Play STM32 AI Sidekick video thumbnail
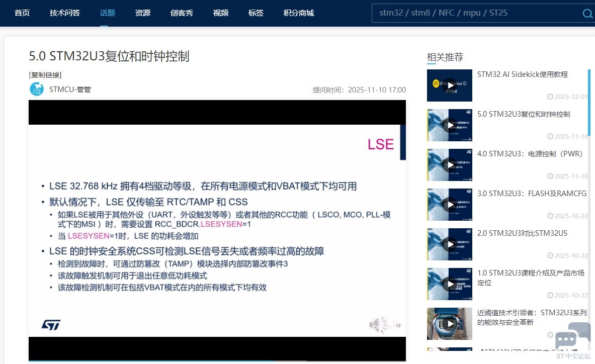Screen dimensions: 595x364 click(450, 85)
